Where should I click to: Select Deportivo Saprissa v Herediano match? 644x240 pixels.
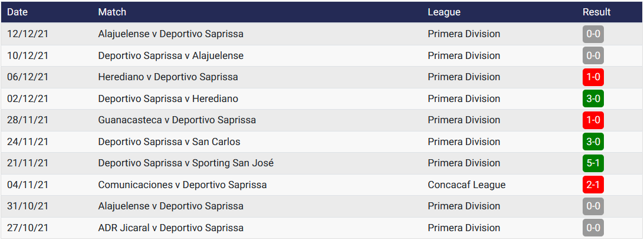(168, 98)
